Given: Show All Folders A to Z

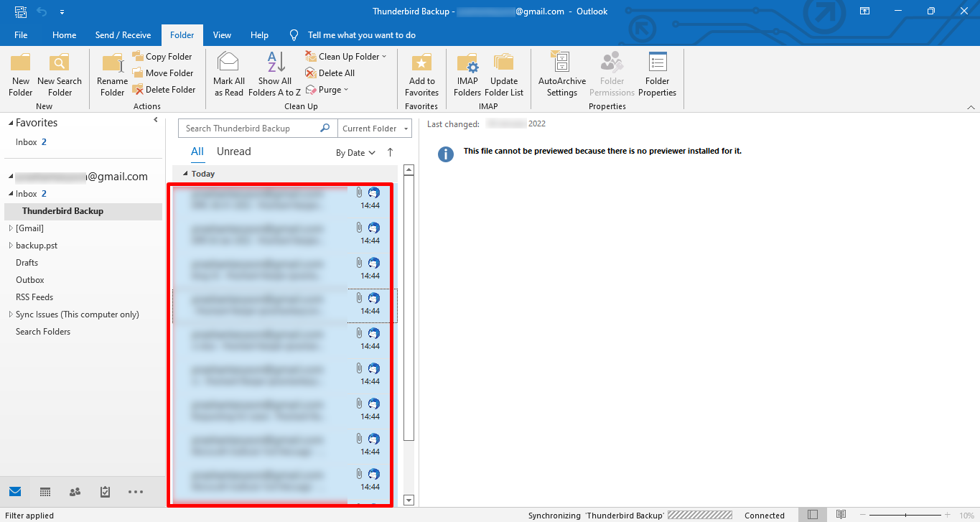Looking at the screenshot, I should [x=274, y=75].
